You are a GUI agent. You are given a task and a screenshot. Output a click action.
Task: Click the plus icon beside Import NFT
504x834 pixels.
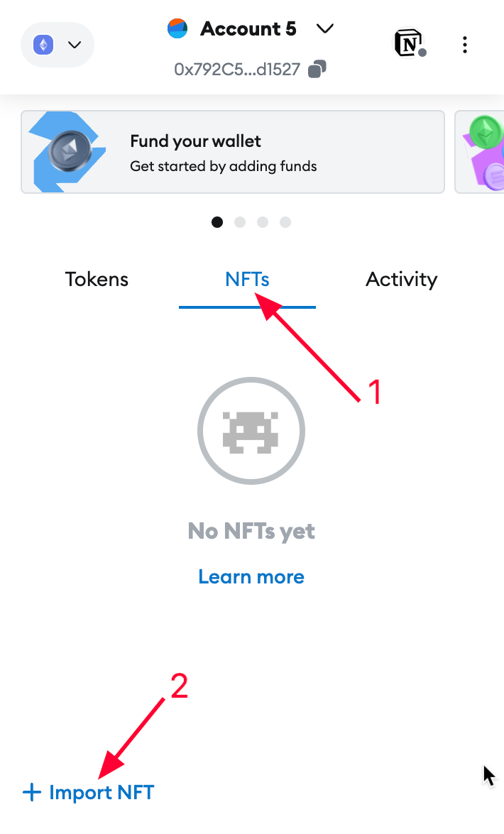(32, 792)
